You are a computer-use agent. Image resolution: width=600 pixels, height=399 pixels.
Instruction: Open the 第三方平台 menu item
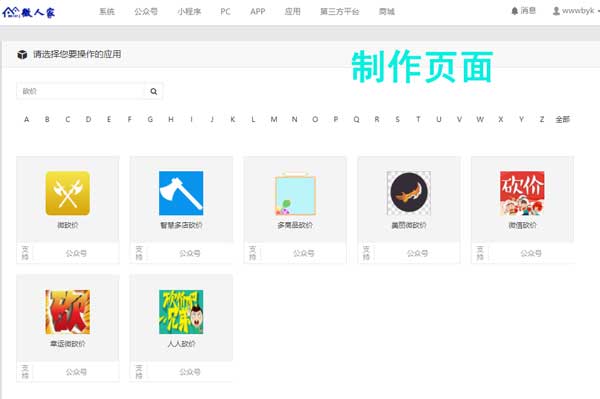[339, 11]
